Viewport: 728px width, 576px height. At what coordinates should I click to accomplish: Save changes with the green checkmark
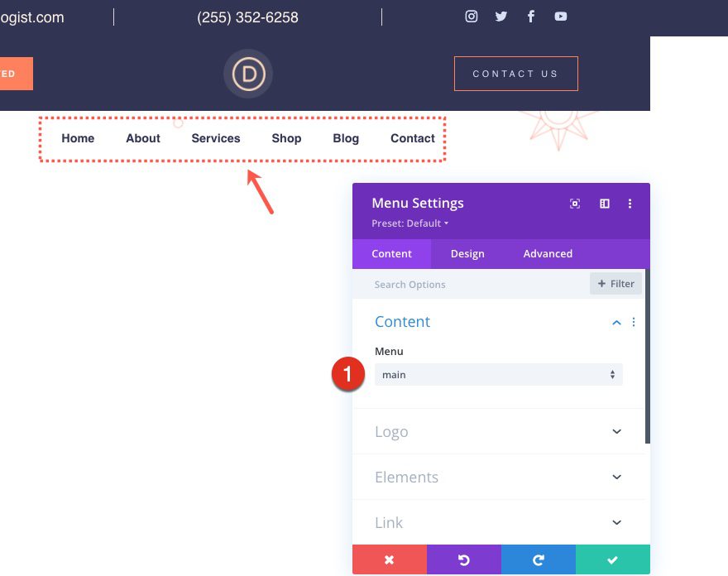612,559
